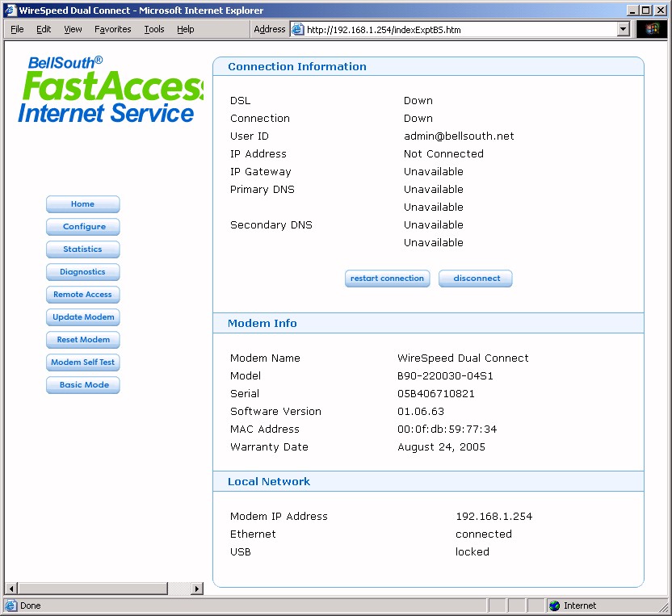
Task: Click the BellSouth FastAccess Internet Service logo
Action: 111,90
